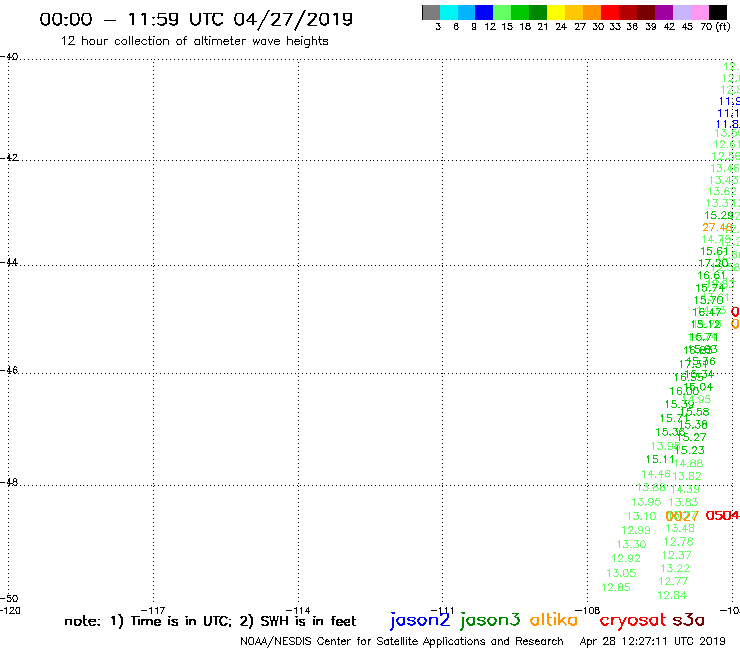Click the pink legend swatch

(699, 12)
